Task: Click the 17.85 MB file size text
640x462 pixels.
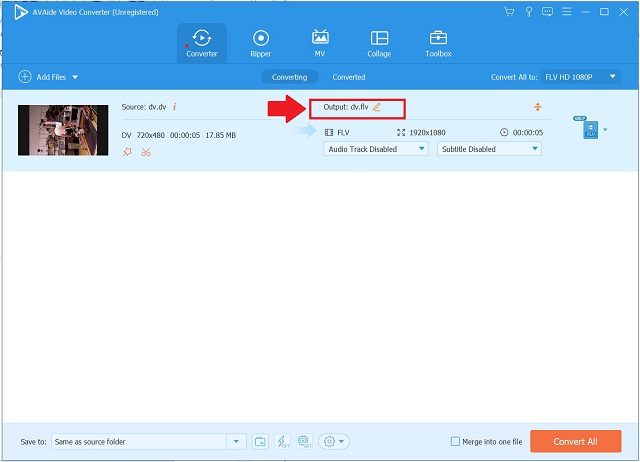Action: pos(220,135)
